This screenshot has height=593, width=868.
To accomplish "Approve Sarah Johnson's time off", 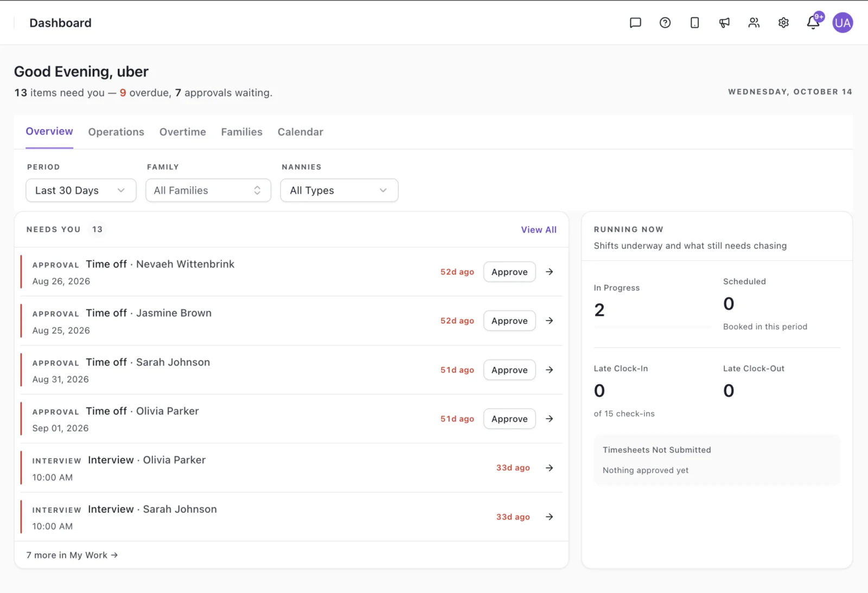I will [509, 370].
